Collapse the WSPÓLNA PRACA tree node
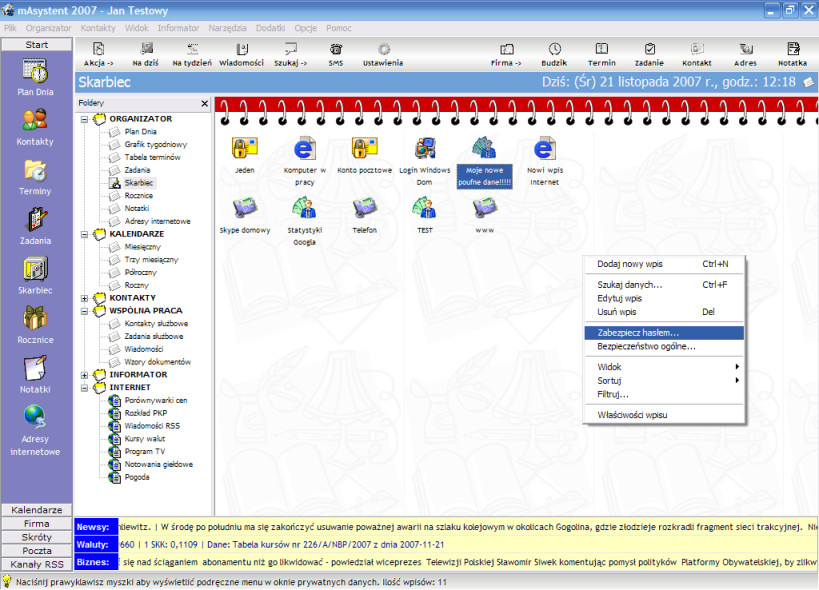This screenshot has height=590, width=819. pos(84,311)
